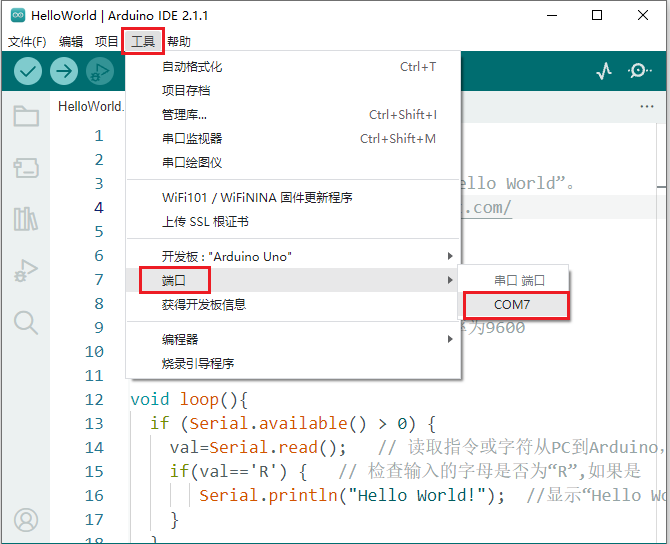Click the HelloWorld file tab
The height and width of the screenshot is (544, 670).
tap(91, 106)
